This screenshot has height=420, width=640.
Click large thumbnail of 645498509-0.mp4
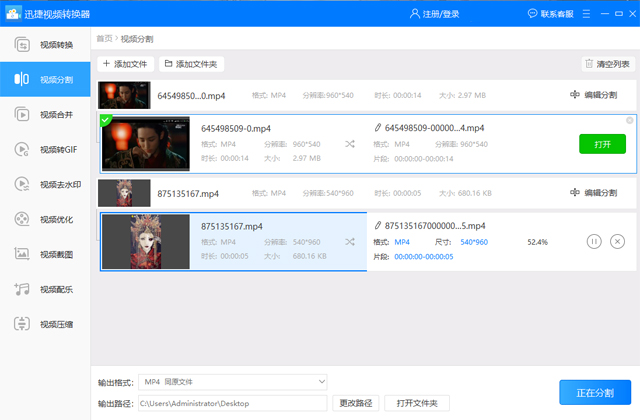pos(146,144)
